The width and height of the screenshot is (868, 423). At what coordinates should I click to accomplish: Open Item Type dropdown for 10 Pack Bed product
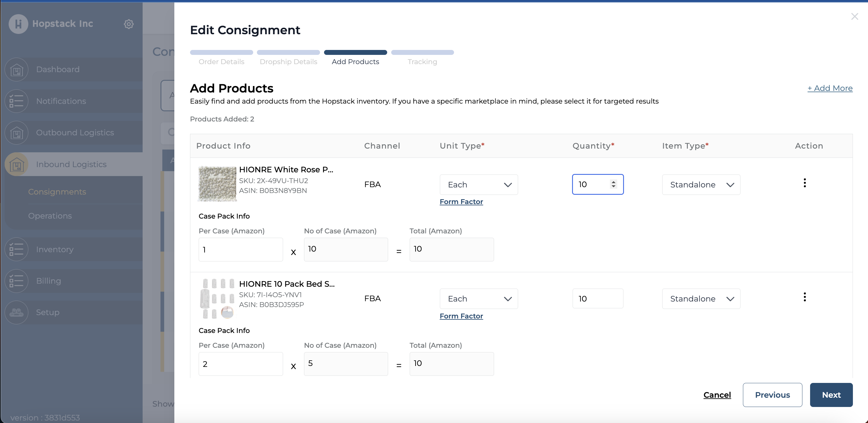click(701, 299)
